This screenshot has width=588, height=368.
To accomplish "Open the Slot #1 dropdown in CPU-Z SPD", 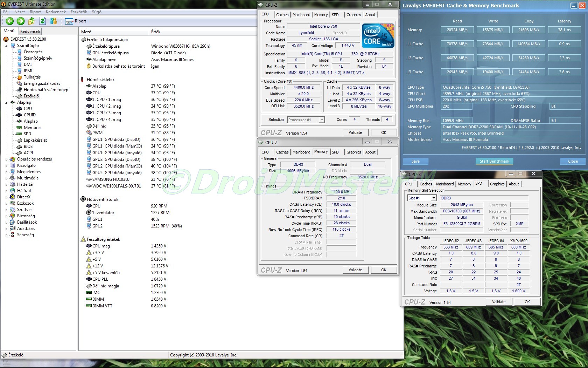I will 434,198.
